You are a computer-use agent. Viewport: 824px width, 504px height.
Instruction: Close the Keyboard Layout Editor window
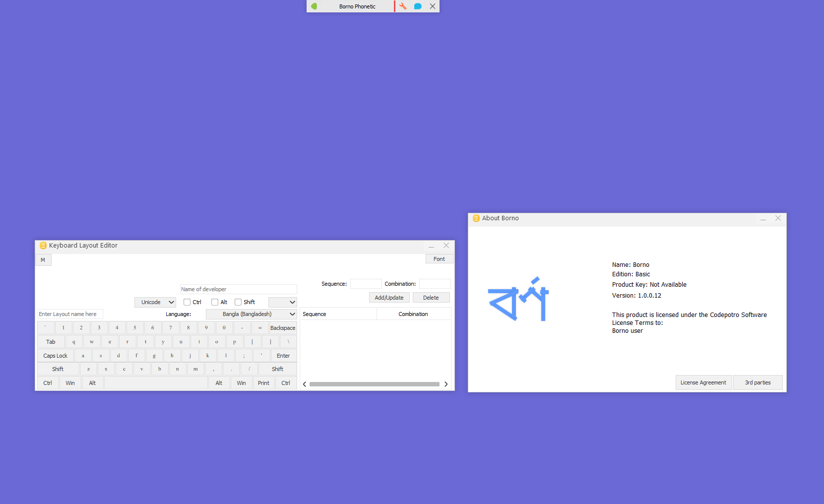pos(446,246)
